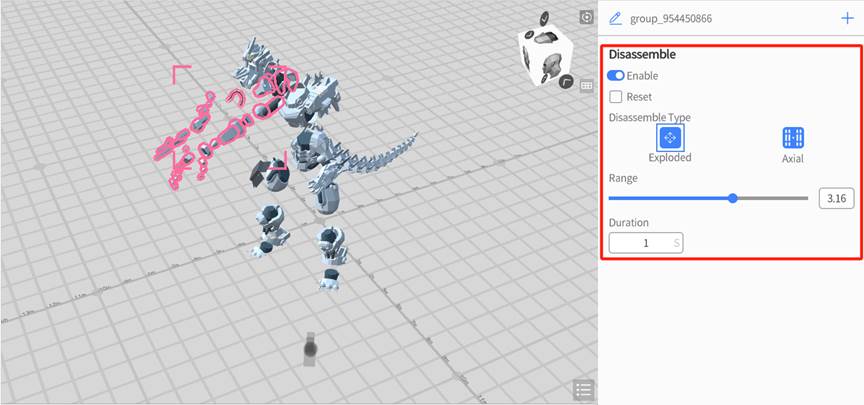Check the Reset checkbox

(x=616, y=97)
